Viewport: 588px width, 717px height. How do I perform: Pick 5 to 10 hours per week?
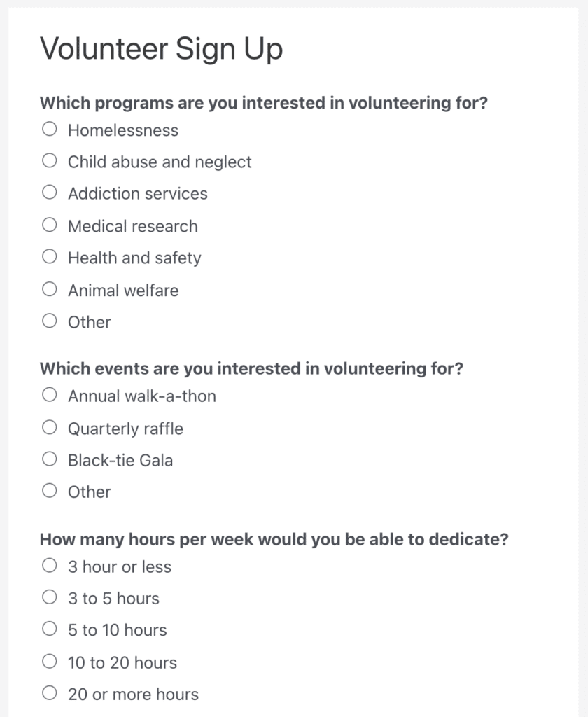[x=49, y=629]
